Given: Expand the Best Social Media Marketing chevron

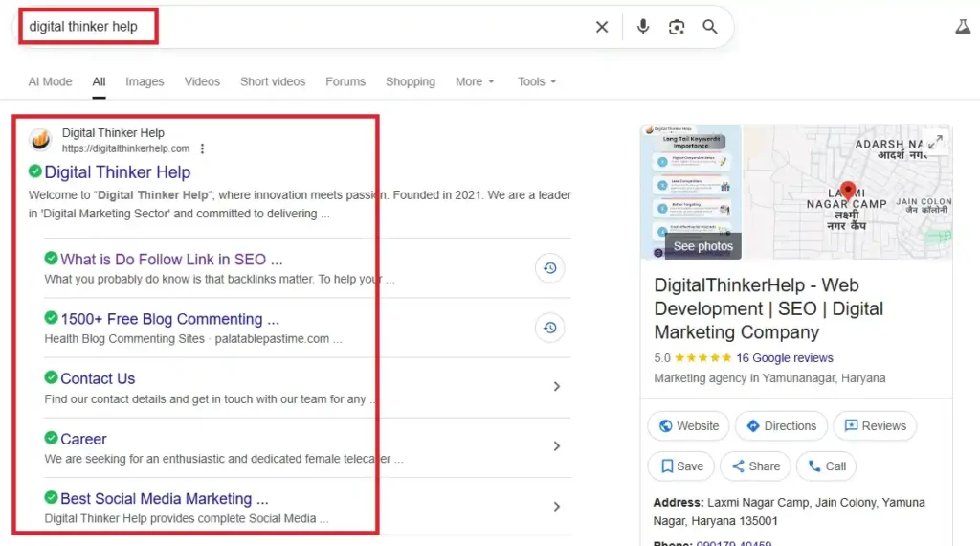Looking at the screenshot, I should [556, 507].
